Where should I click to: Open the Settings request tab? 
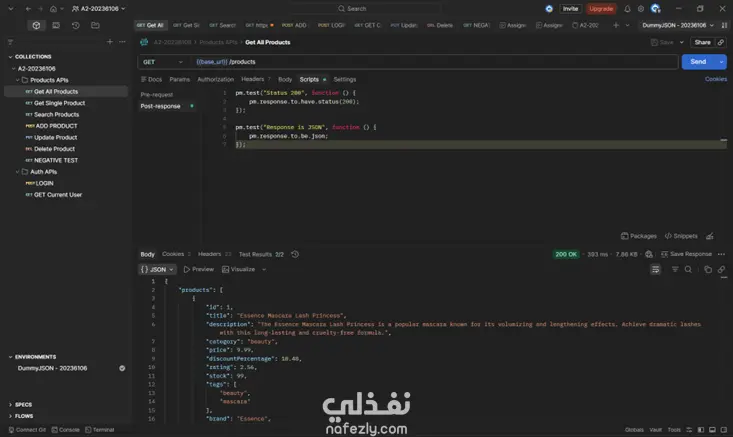(345, 79)
